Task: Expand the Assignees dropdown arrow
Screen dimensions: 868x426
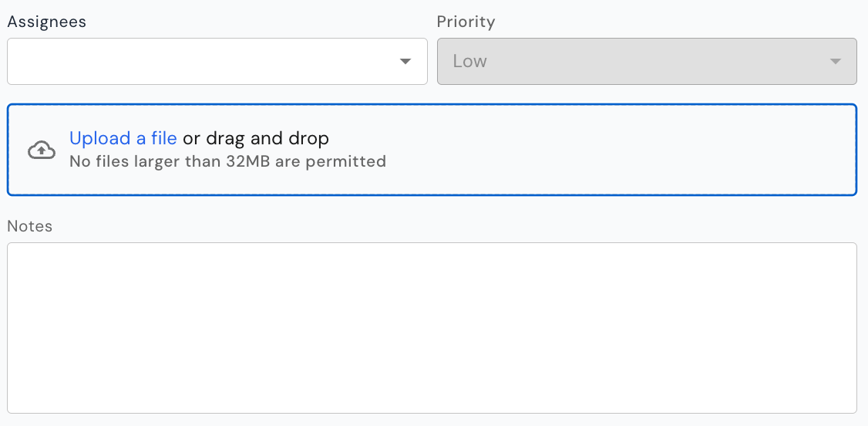Action: tap(405, 62)
